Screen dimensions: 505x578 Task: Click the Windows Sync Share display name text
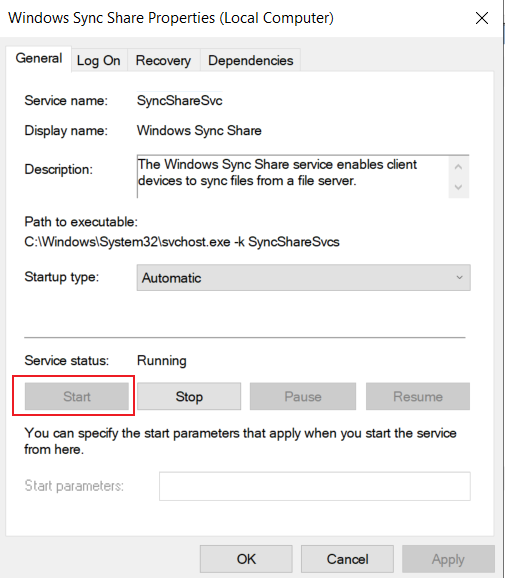pos(199,130)
